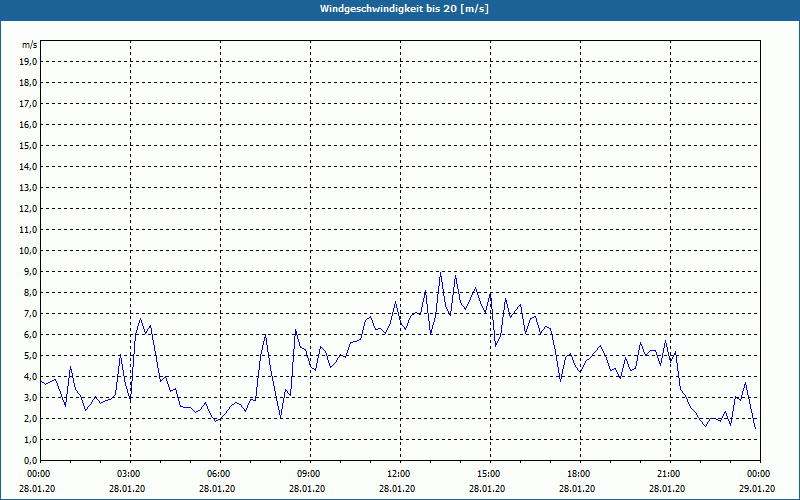Image resolution: width=800 pixels, height=500 pixels.
Task: Click the '5,0' y-axis label
Action: (x=31, y=356)
